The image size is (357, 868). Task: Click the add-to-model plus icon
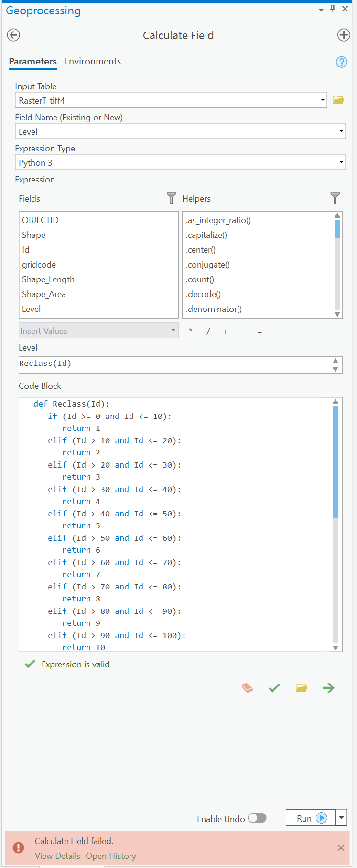344,35
